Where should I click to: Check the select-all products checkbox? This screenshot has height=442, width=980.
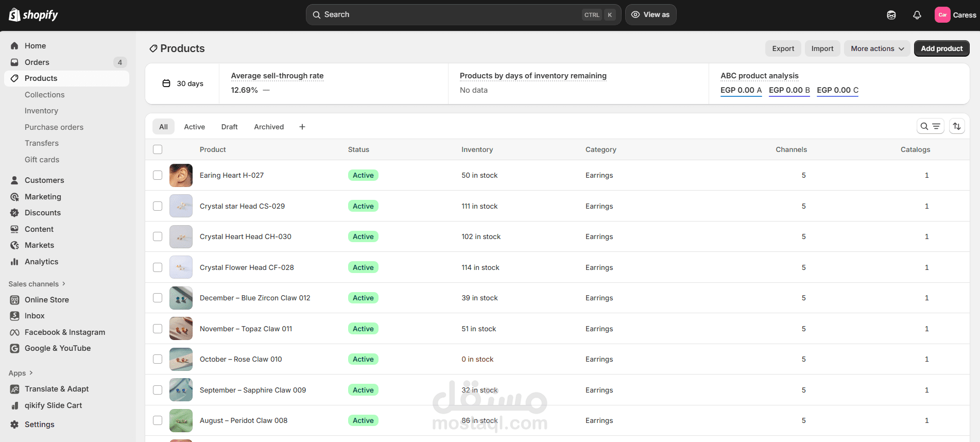158,149
